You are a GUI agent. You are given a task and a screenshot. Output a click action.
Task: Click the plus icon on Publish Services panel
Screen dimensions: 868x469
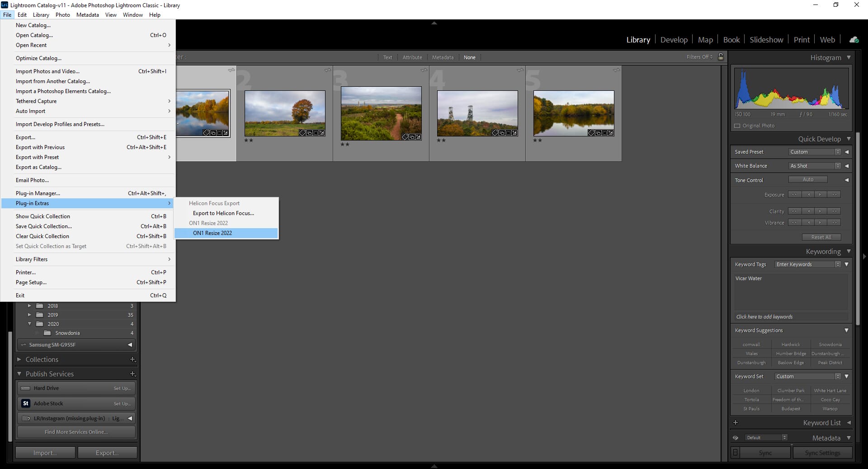(133, 374)
